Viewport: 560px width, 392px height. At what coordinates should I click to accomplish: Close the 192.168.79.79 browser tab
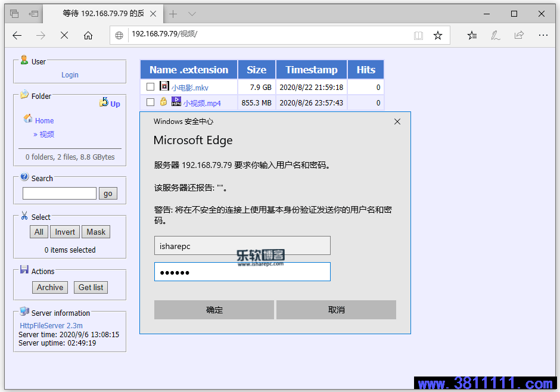coord(153,14)
